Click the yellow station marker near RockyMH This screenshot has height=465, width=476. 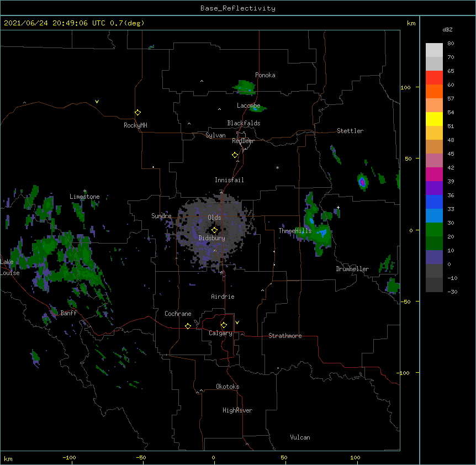click(138, 113)
